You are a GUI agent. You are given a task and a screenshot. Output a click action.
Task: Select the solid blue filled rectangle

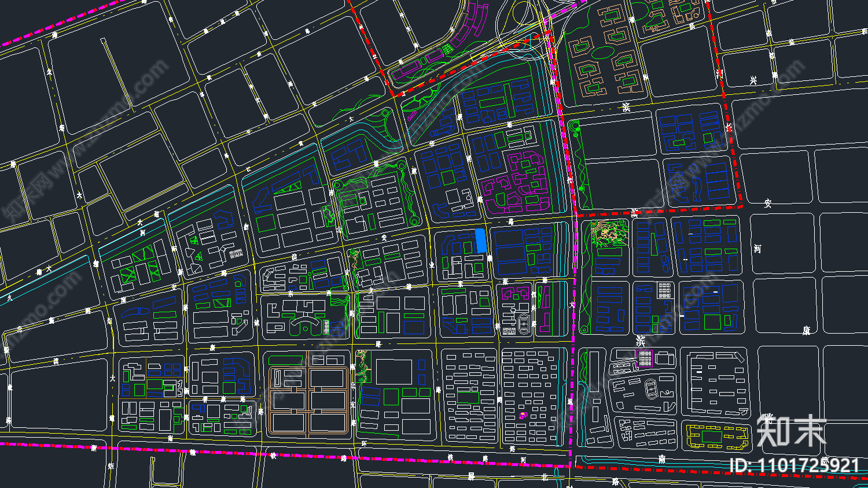click(480, 240)
